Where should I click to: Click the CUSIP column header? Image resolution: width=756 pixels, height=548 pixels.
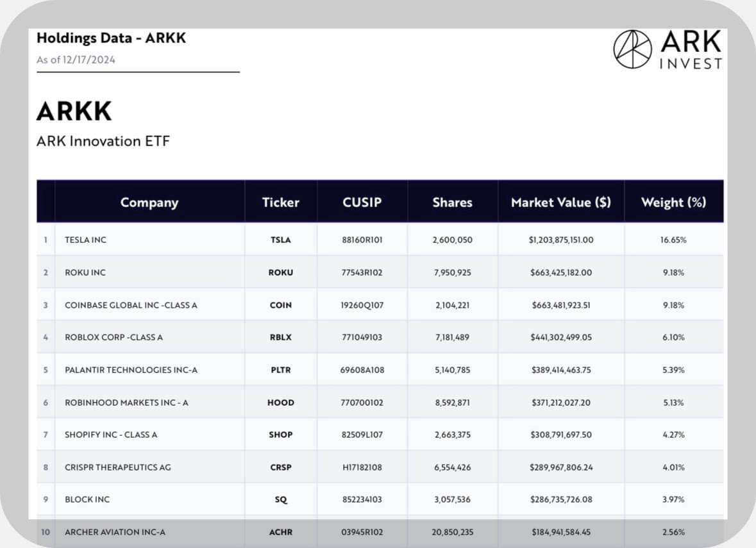click(362, 203)
